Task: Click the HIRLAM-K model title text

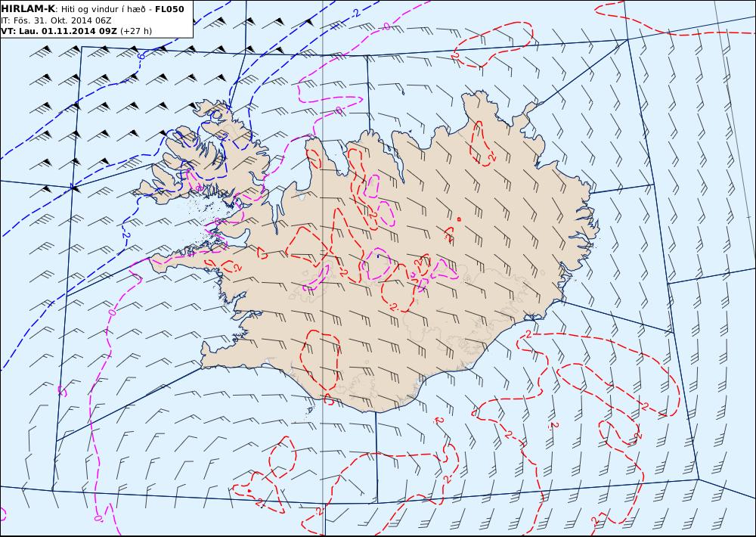Action: point(28,9)
